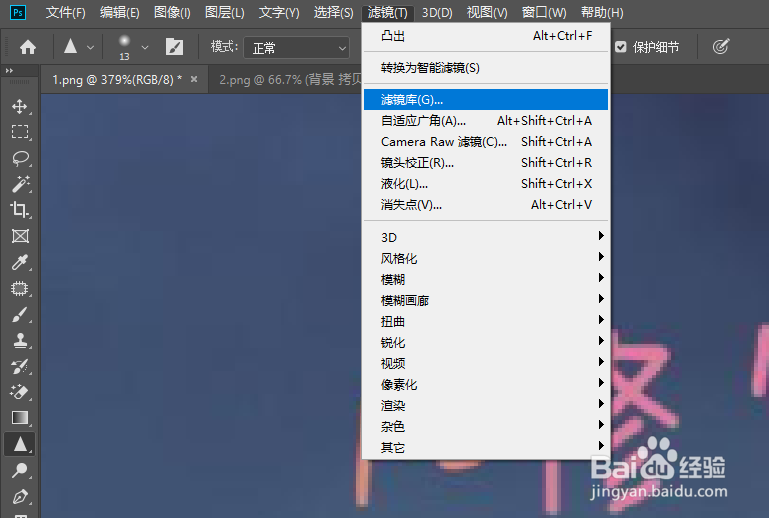Open the 图像(I) menu
The height and width of the screenshot is (518, 769).
click(x=172, y=12)
